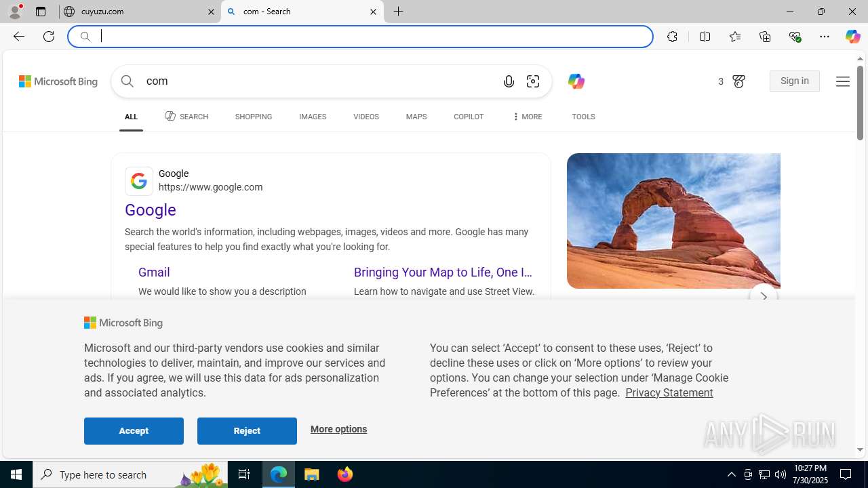This screenshot has height=488, width=868.
Task: Open the VIDEOS results tab
Action: click(366, 117)
